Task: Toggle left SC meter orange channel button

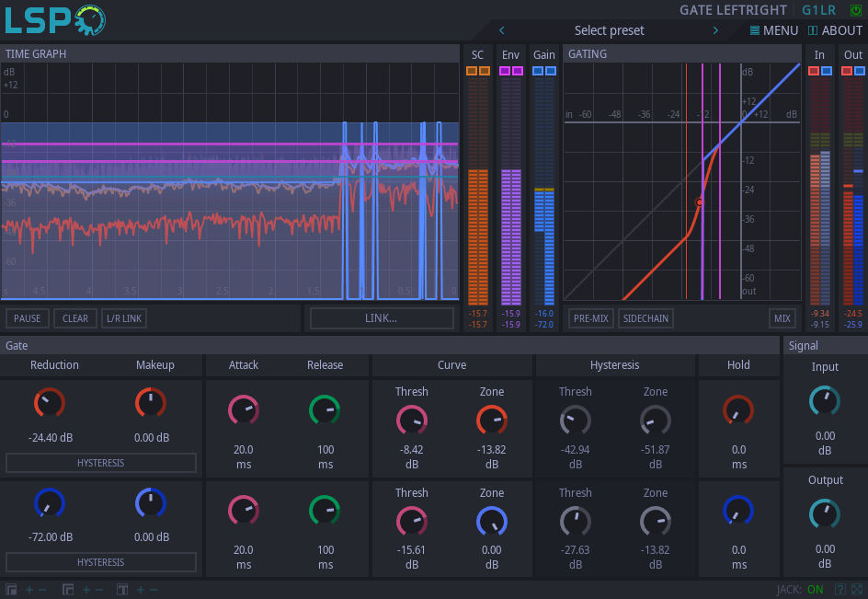Action: pyautogui.click(x=472, y=71)
